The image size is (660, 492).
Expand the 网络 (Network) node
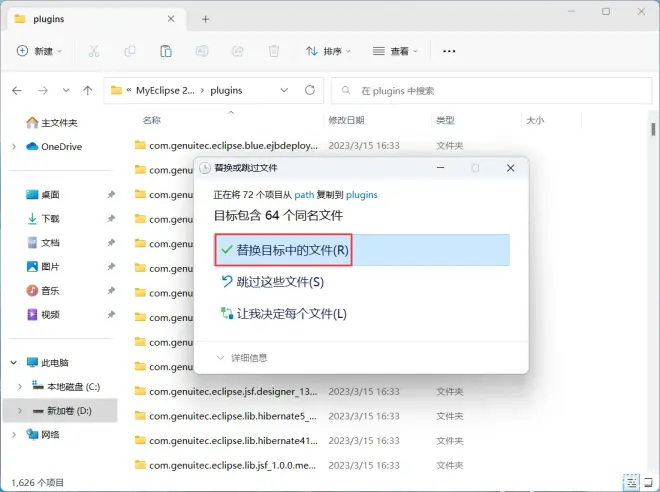pyautogui.click(x=14, y=434)
